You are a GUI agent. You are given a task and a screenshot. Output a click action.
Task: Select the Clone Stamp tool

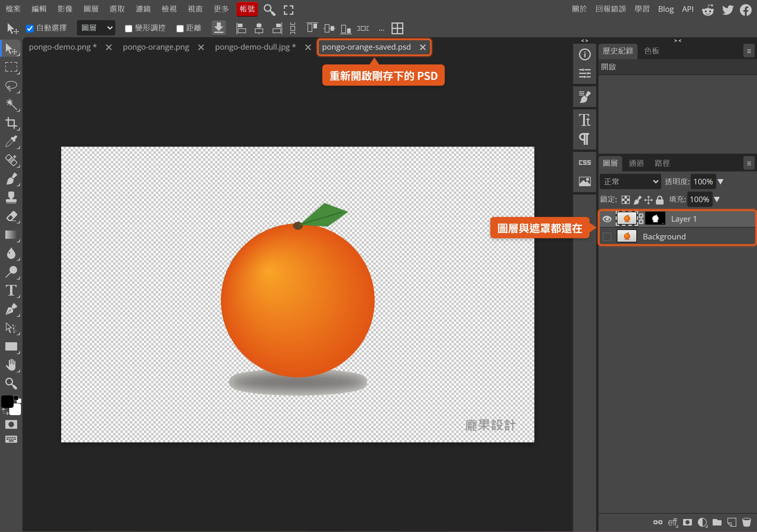click(x=11, y=197)
